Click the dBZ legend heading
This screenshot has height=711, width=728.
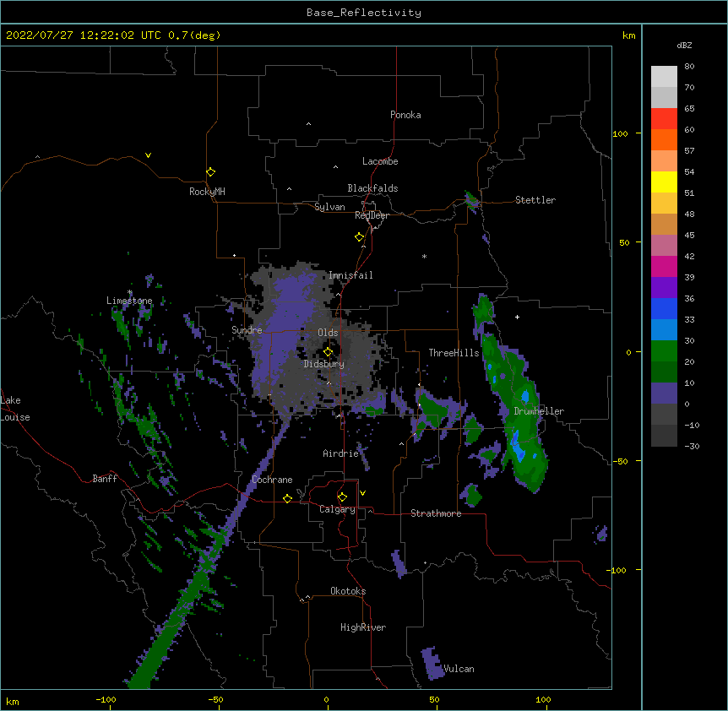click(x=684, y=46)
